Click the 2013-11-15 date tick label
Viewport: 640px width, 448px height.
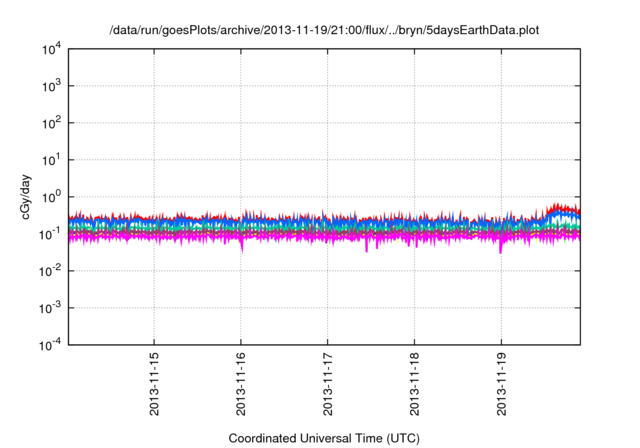coord(154,384)
